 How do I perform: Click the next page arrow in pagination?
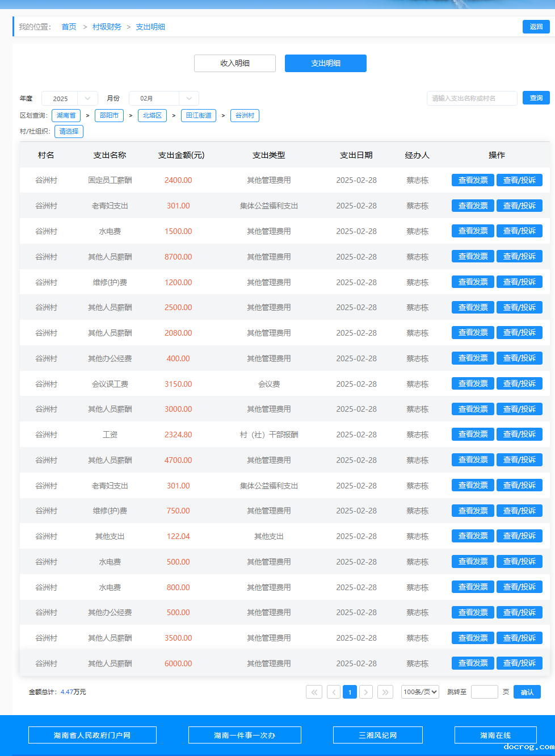(366, 692)
